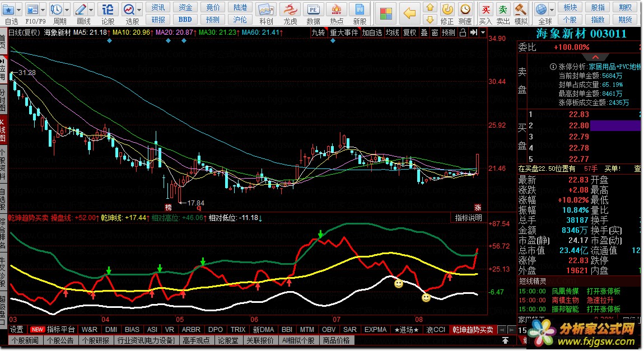Expand the 全球 globe dropdown arrow
Image resolution: width=644 pixels, height=351 pixels.
[x=552, y=10]
